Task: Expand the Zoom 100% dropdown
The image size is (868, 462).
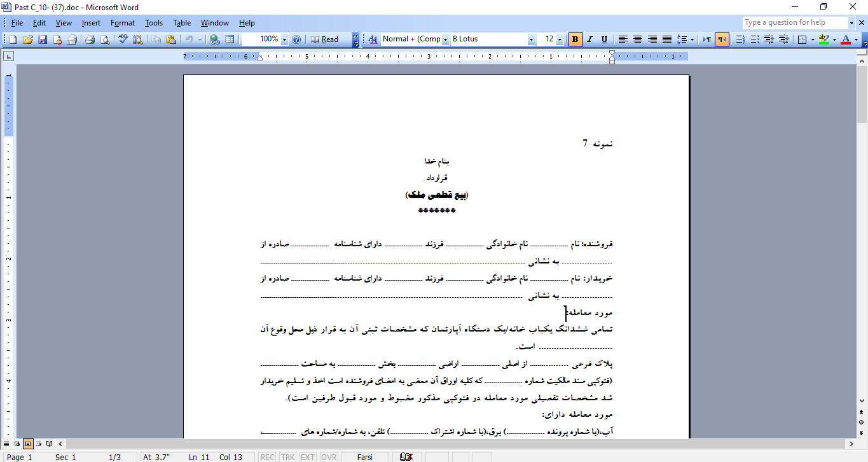Action: [284, 39]
